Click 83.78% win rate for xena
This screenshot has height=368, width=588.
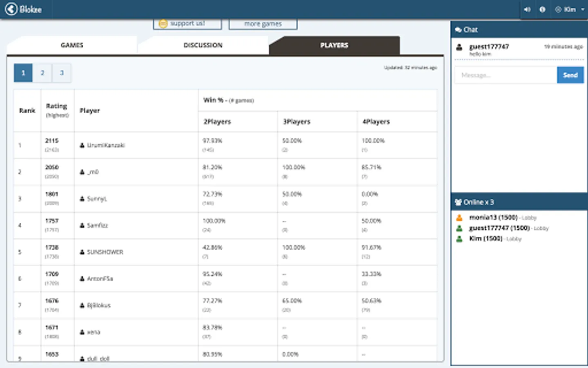tap(212, 328)
